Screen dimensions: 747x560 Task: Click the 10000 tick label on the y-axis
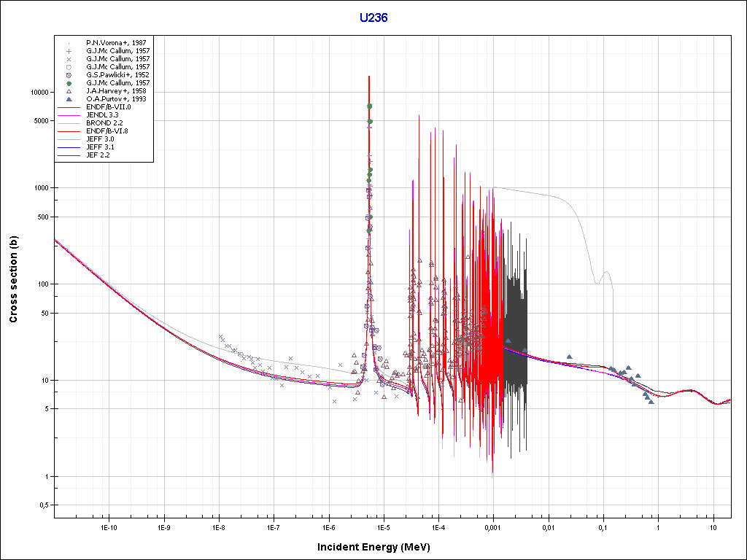(38, 93)
